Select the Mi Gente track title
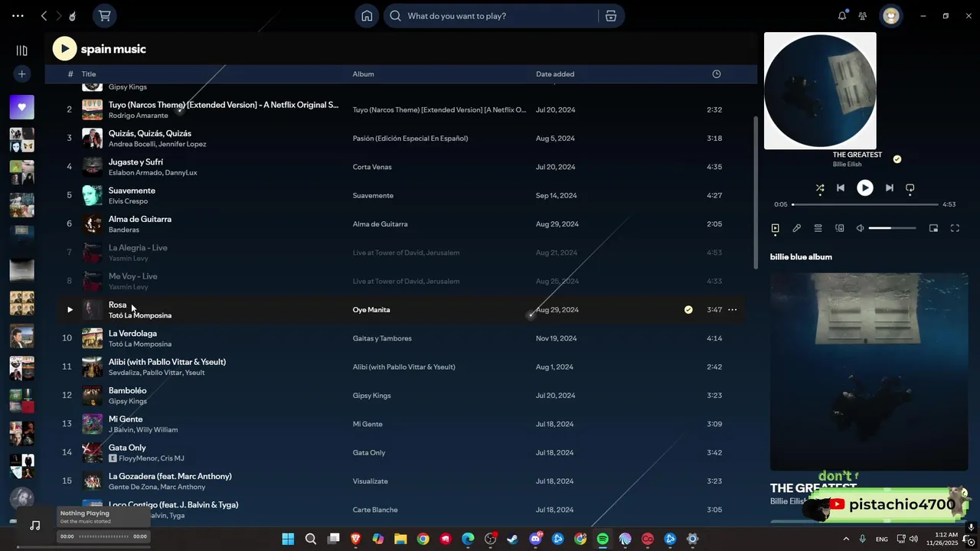 (126, 419)
